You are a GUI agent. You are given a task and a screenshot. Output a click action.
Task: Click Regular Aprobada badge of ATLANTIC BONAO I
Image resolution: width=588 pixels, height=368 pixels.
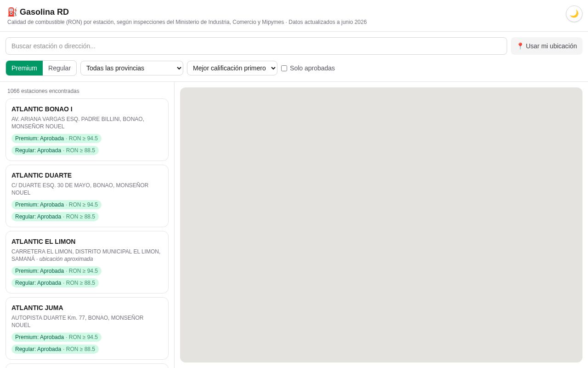(x=55, y=150)
